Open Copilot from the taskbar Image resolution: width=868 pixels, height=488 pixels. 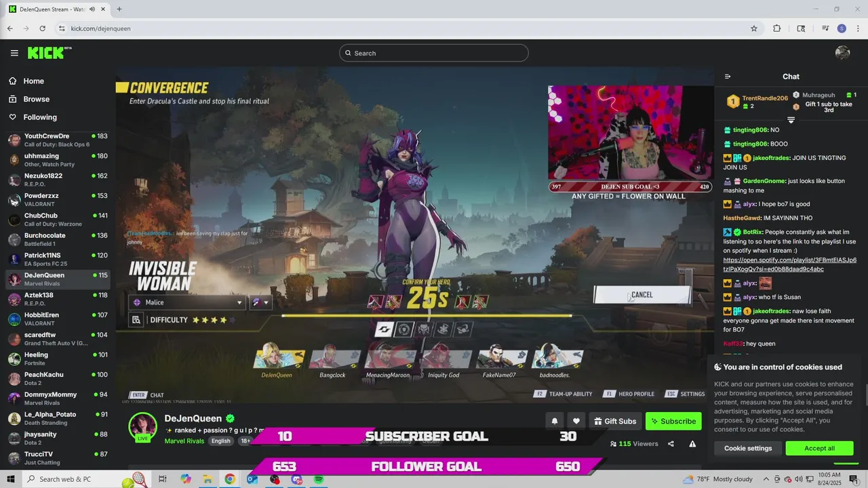pyautogui.click(x=186, y=479)
